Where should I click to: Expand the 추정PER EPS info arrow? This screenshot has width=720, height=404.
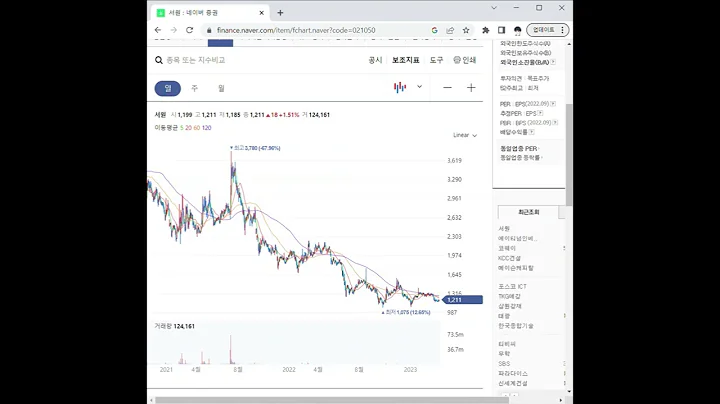point(540,113)
